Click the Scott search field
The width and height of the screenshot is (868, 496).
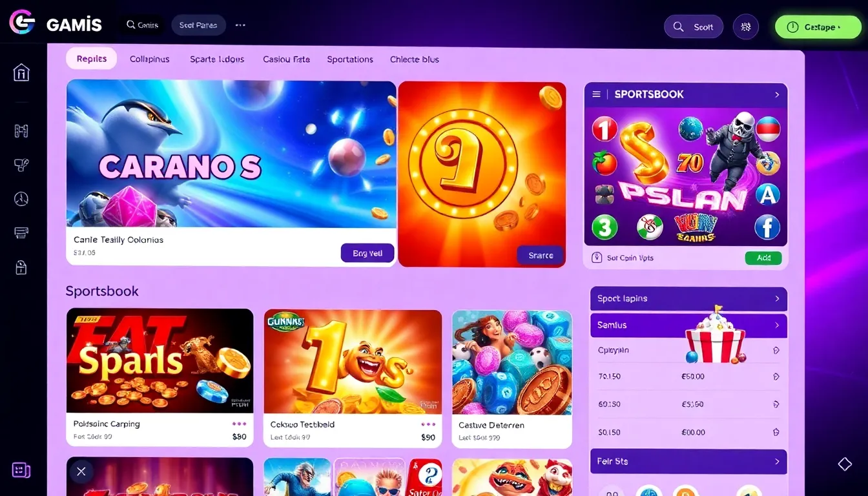pyautogui.click(x=694, y=27)
